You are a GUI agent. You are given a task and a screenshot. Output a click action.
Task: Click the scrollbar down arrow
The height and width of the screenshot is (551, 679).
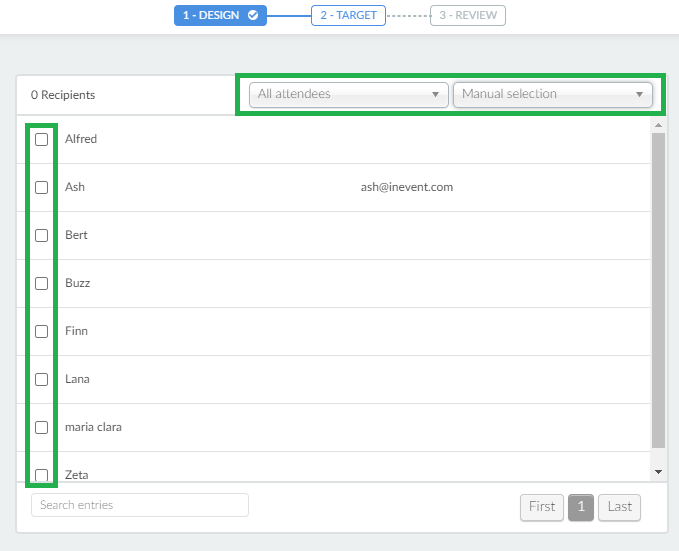658,472
